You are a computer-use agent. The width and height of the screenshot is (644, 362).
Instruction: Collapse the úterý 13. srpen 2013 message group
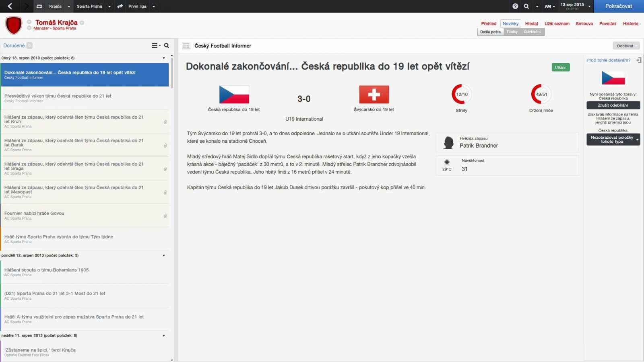(163, 58)
